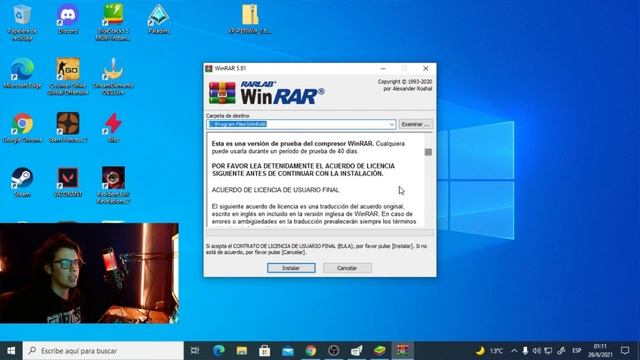Screen dimensions: 640x360
Task: Minimize the WinRAR installer window
Action: [x=383, y=68]
